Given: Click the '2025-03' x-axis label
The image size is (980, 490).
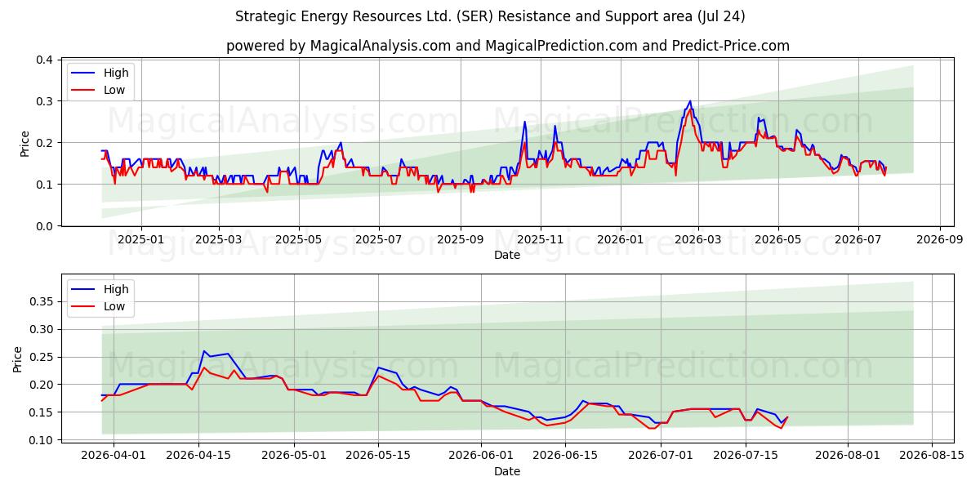Looking at the screenshot, I should [x=219, y=241].
